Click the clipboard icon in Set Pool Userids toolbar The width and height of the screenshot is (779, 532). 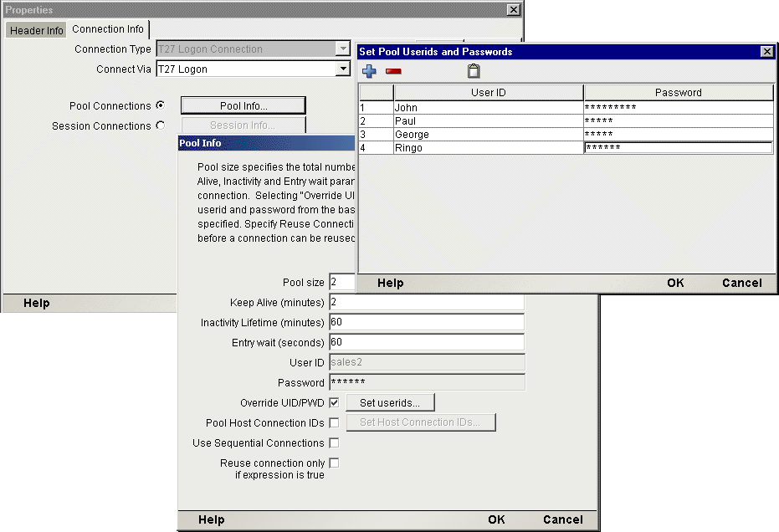click(474, 71)
